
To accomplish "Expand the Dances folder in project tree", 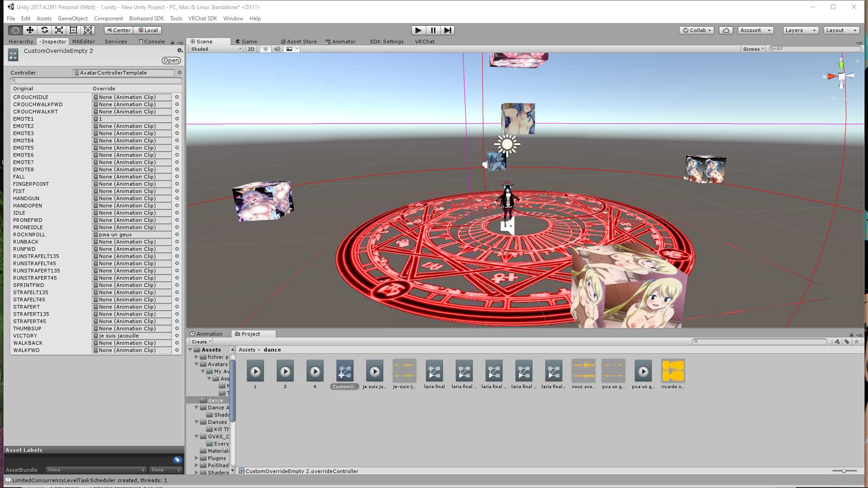I will [197, 422].
